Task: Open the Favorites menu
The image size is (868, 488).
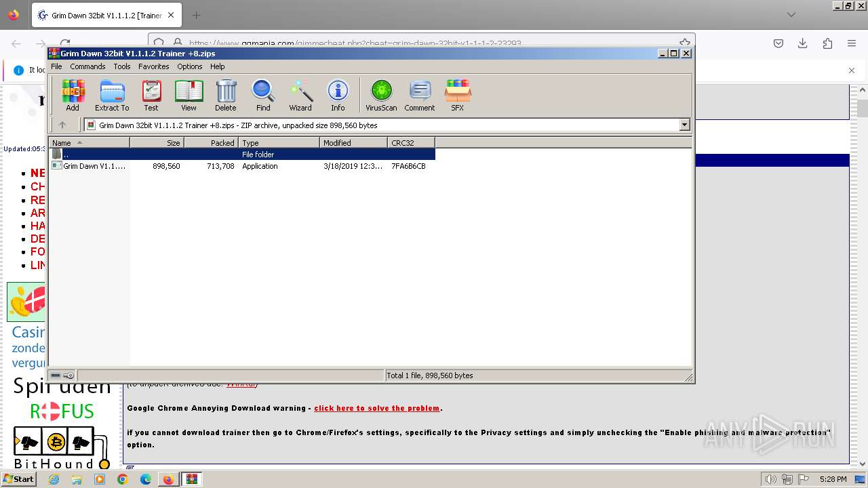Action: (x=154, y=66)
